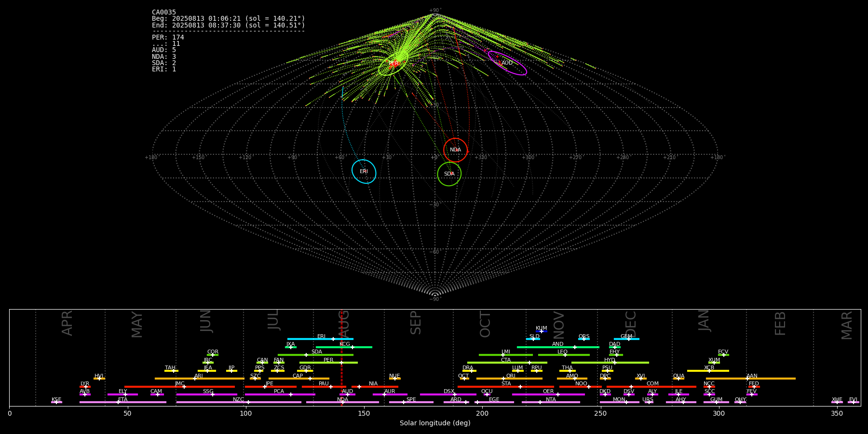The image size is (868, 434).
Task: Click the ORI orange bar in timeline
Action: pos(509,379)
